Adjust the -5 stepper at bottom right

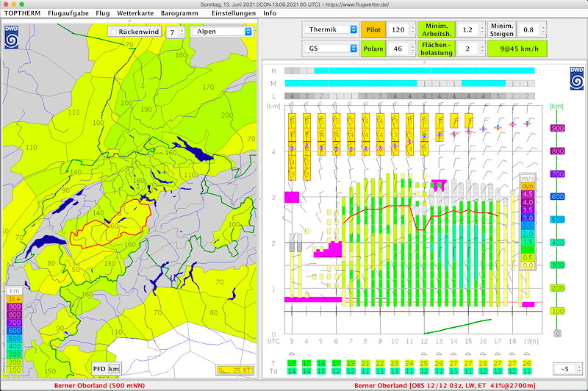[x=580, y=369]
